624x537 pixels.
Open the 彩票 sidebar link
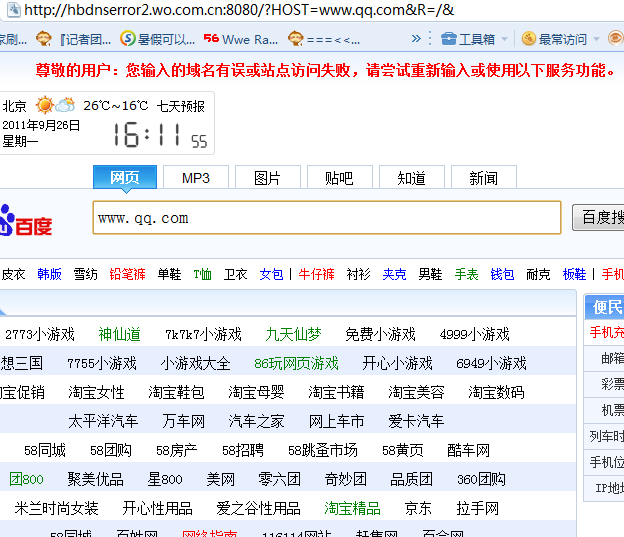point(612,384)
